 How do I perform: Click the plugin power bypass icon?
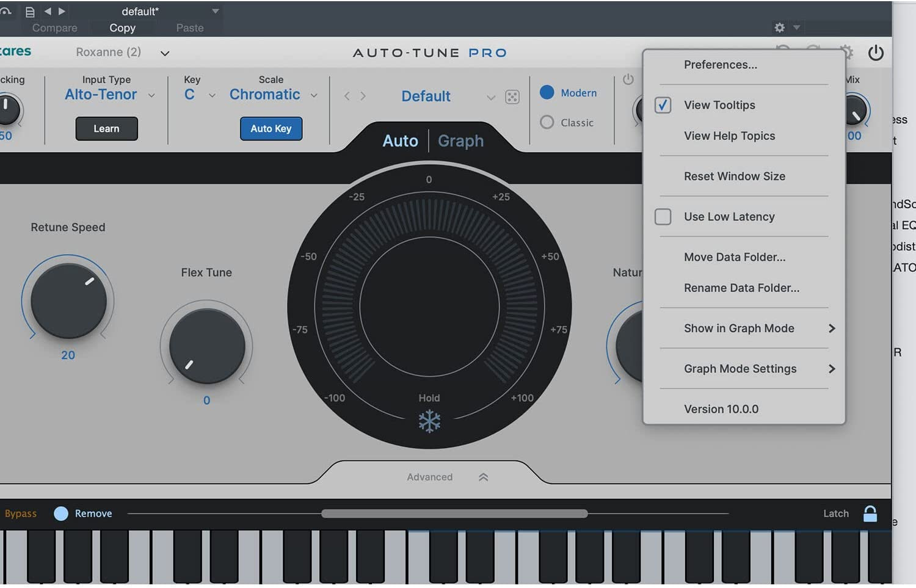coord(876,53)
